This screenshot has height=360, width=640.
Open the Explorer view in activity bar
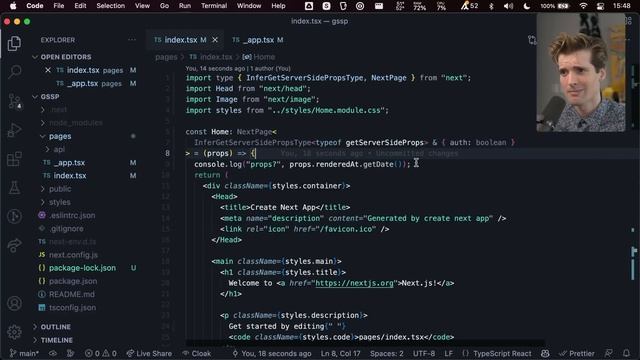[x=14, y=43]
